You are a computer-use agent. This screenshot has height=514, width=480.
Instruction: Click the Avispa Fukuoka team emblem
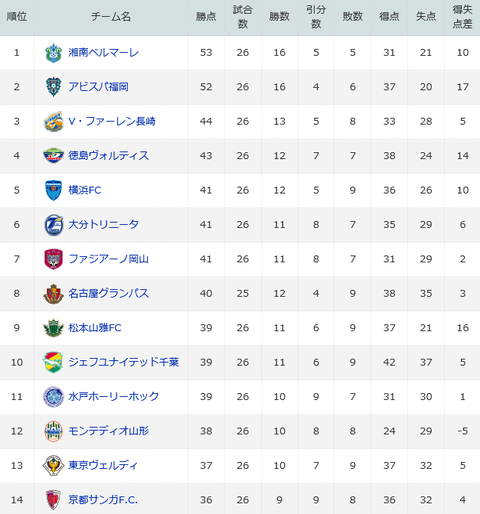click(x=53, y=87)
